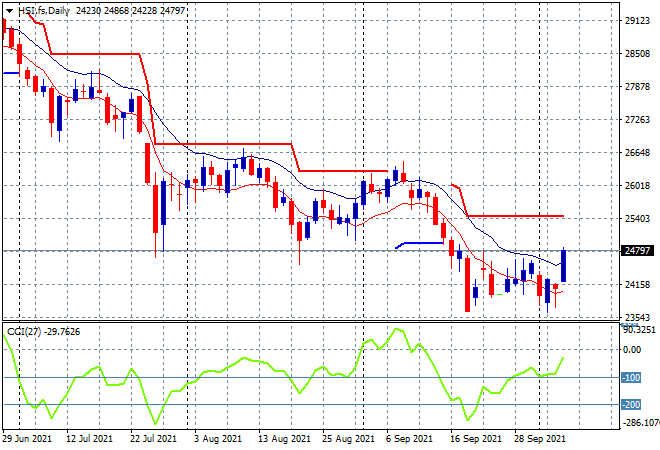Click the 6 Sep 2021 date label

pyautogui.click(x=409, y=439)
